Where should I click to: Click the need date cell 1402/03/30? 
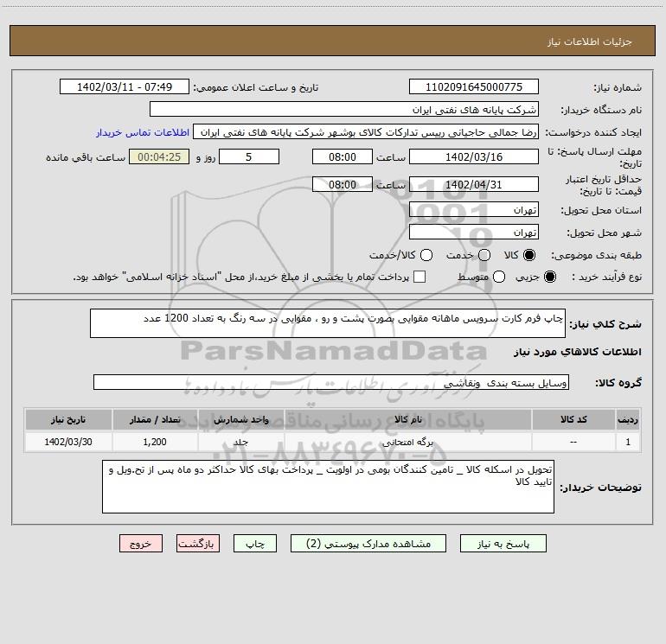click(x=68, y=442)
